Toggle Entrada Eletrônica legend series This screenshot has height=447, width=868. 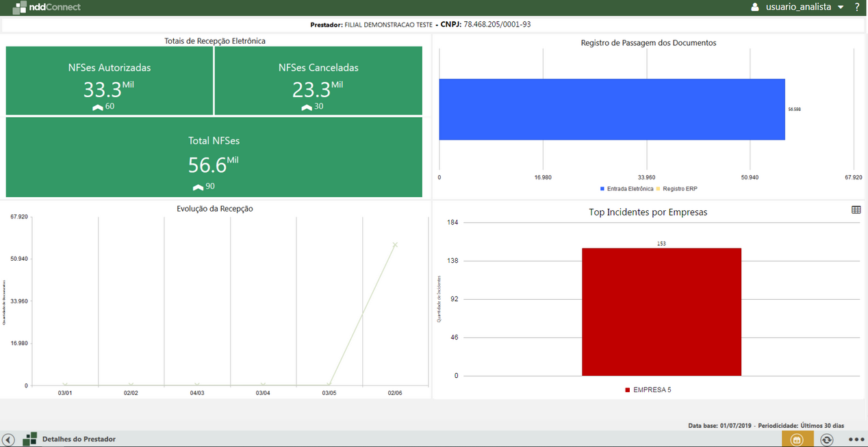point(626,188)
